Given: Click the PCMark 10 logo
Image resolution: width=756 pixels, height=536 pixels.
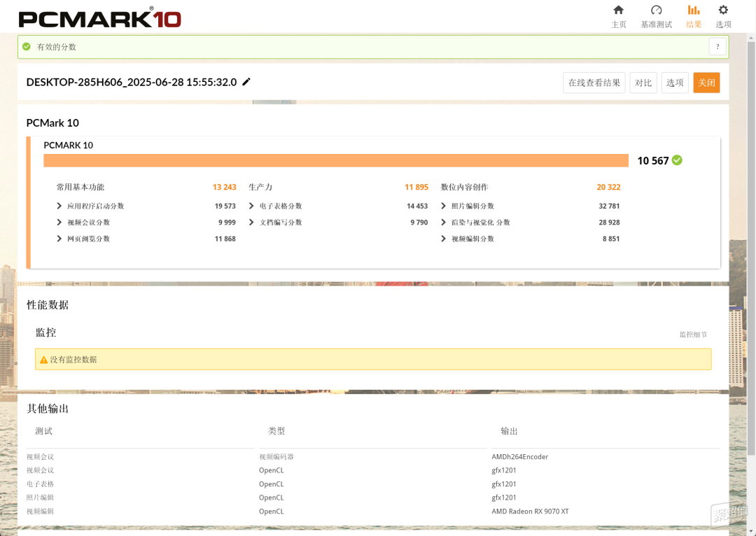Looking at the screenshot, I should [x=100, y=18].
